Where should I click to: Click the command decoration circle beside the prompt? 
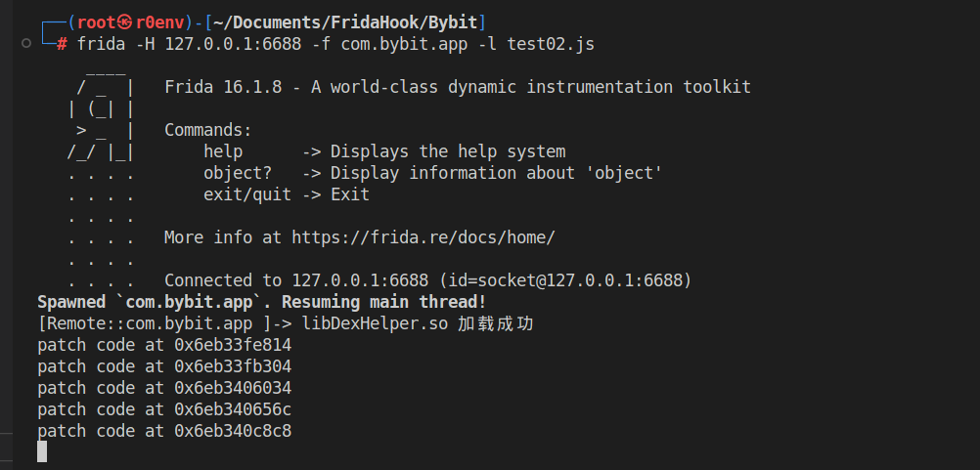coord(24,44)
